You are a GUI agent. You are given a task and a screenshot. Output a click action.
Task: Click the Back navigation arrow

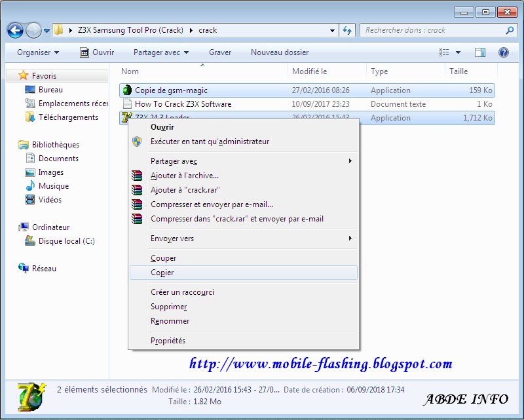(15, 30)
